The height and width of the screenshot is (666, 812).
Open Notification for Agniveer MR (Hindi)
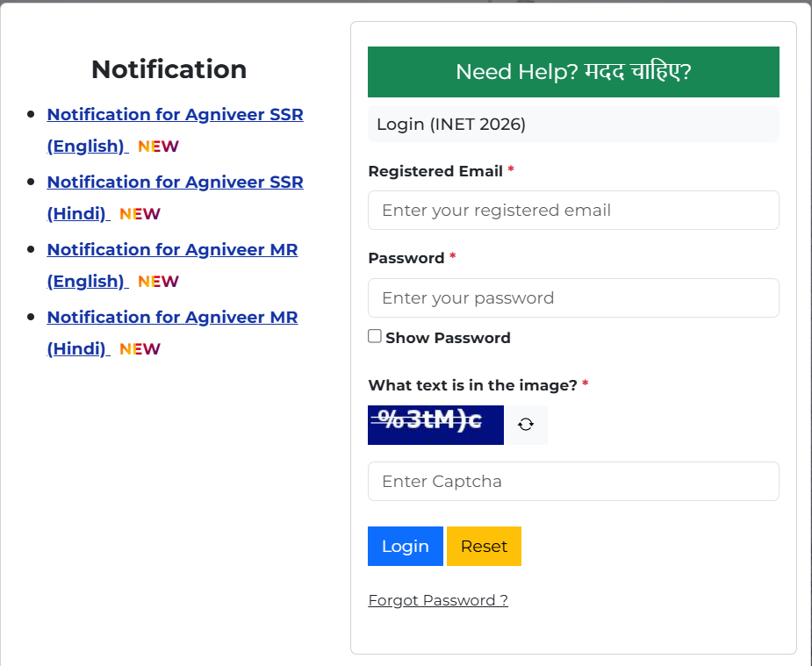click(x=172, y=333)
